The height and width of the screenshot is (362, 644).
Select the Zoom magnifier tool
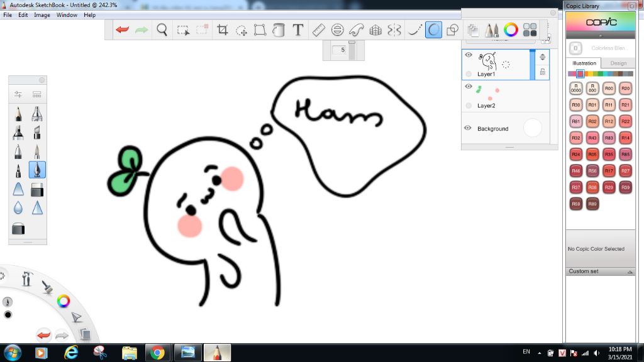point(162,30)
